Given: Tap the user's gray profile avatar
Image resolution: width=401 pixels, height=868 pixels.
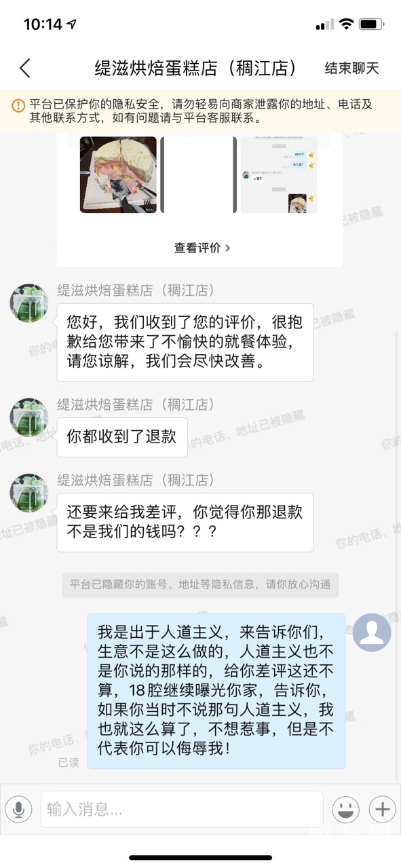Looking at the screenshot, I should coord(372,633).
